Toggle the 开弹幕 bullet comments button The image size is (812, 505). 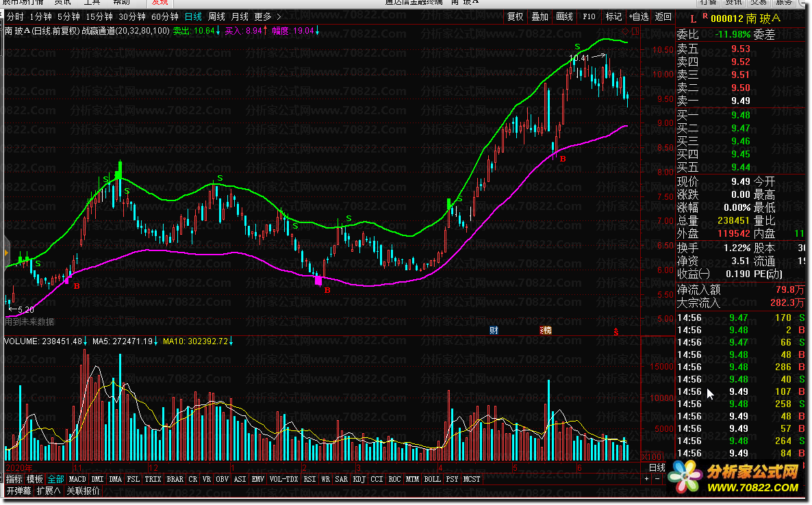coord(18,491)
